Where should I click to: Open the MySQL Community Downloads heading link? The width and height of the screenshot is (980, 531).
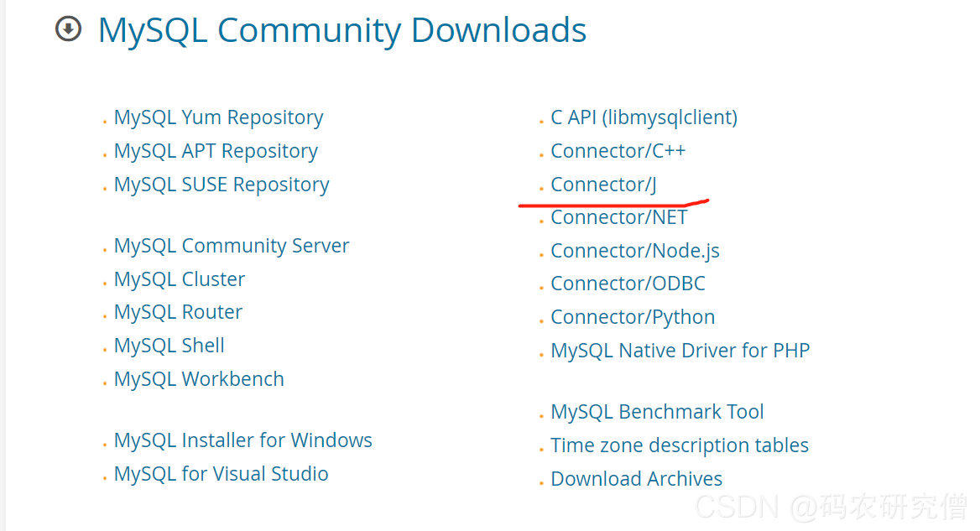[x=341, y=30]
